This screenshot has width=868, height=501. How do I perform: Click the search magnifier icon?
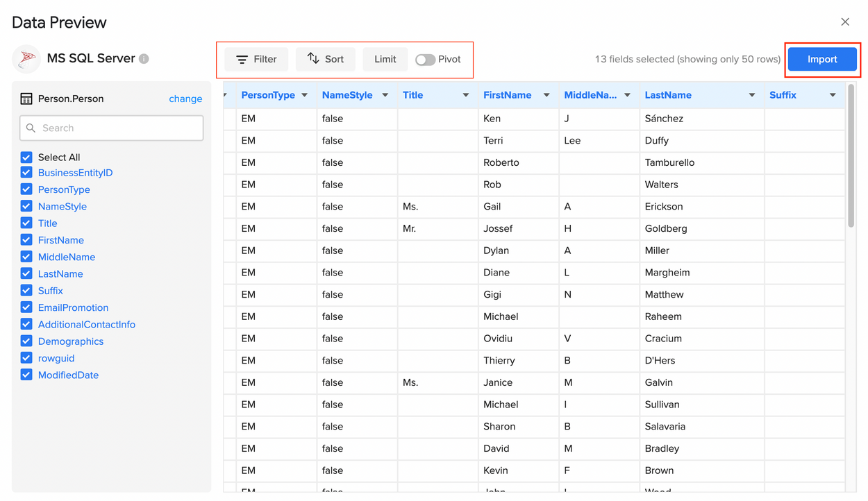pos(31,128)
